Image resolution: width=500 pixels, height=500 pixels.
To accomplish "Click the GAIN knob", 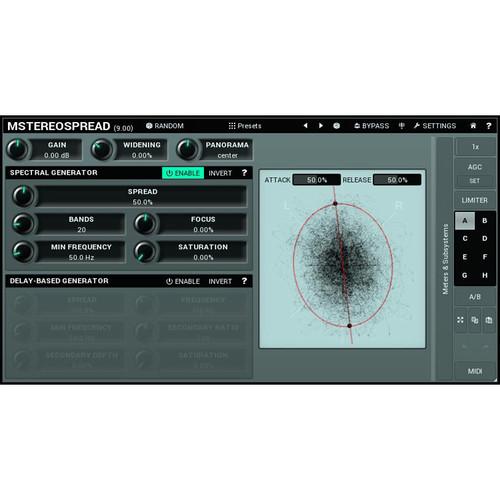I will pyautogui.click(x=18, y=150).
